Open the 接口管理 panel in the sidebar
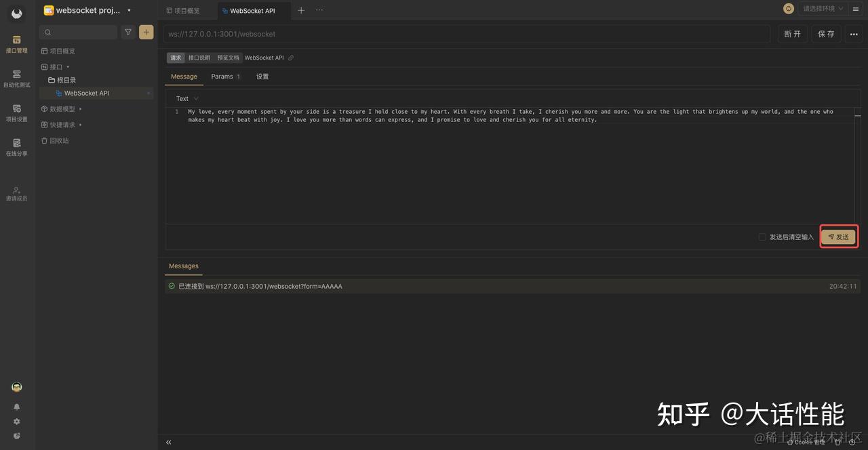 pos(16,43)
